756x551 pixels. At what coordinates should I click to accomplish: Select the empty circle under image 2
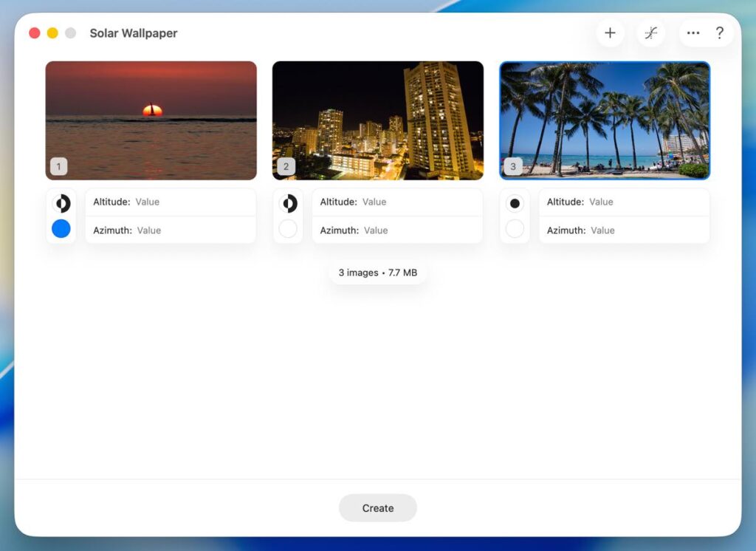point(288,229)
